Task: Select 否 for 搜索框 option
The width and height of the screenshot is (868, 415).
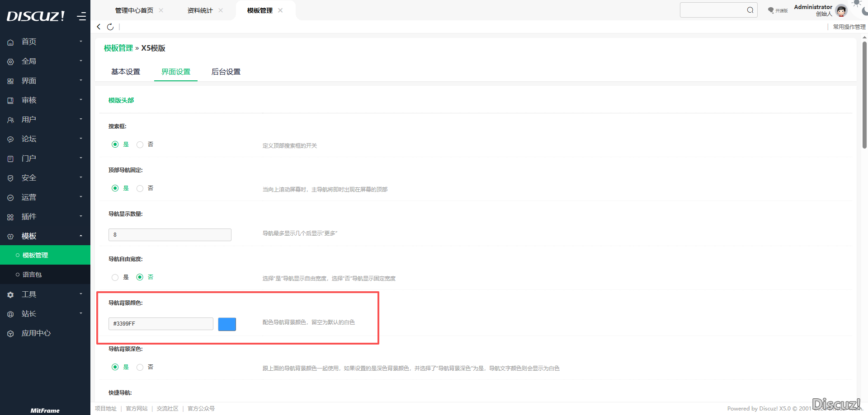Action: 140,145
